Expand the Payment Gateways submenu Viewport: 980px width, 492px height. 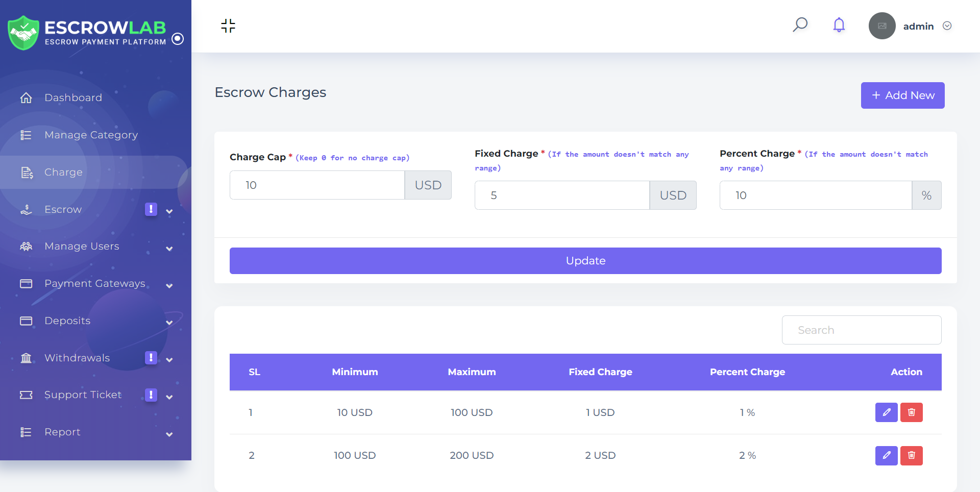point(169,286)
